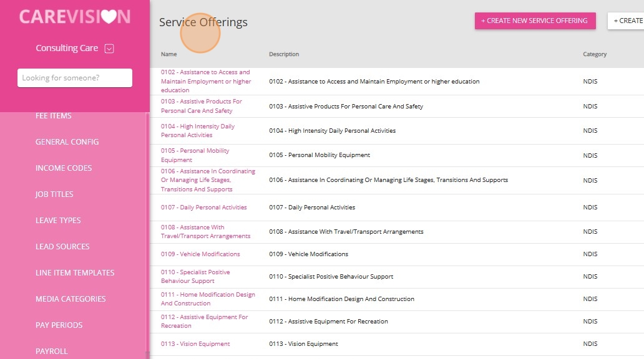The image size is (644, 359).
Task: Open PAY PERIODS in sidebar
Action: [59, 325]
